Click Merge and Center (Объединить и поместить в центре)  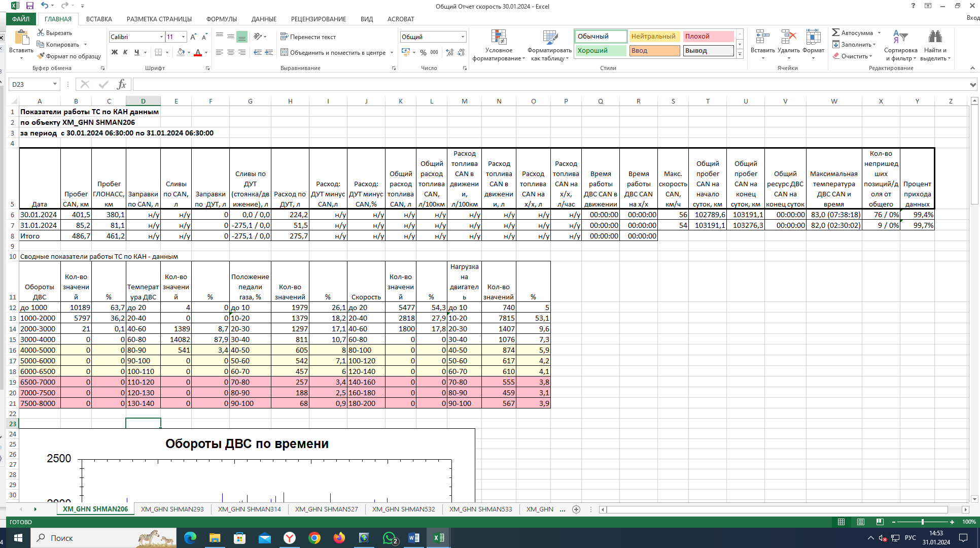click(333, 52)
